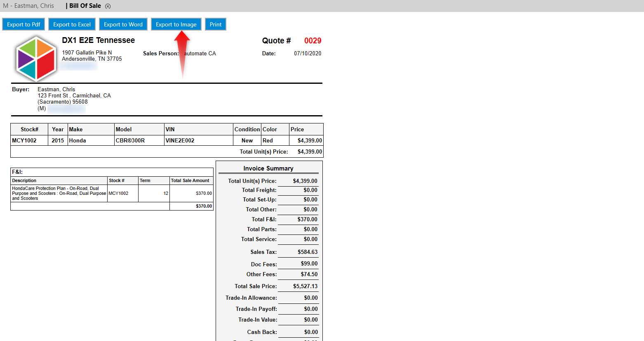Click the Trade-In Allowance label
Screen dimensions: 644x341
pos(251,298)
